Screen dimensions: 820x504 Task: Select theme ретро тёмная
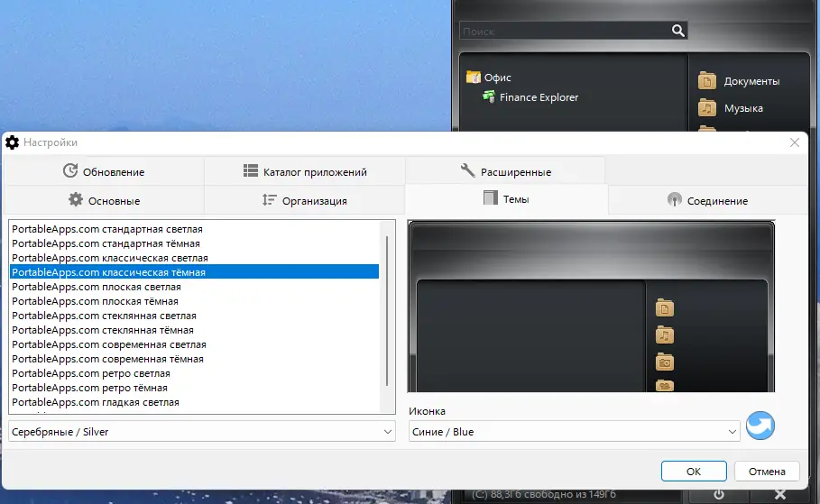(x=194, y=388)
